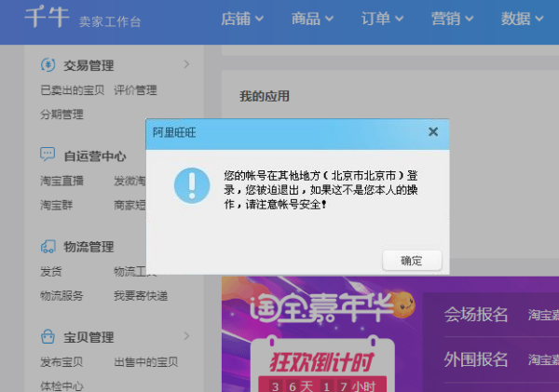This screenshot has height=392, width=559.
Task: Click the 交易管理 yen icon
Action: coord(48,65)
